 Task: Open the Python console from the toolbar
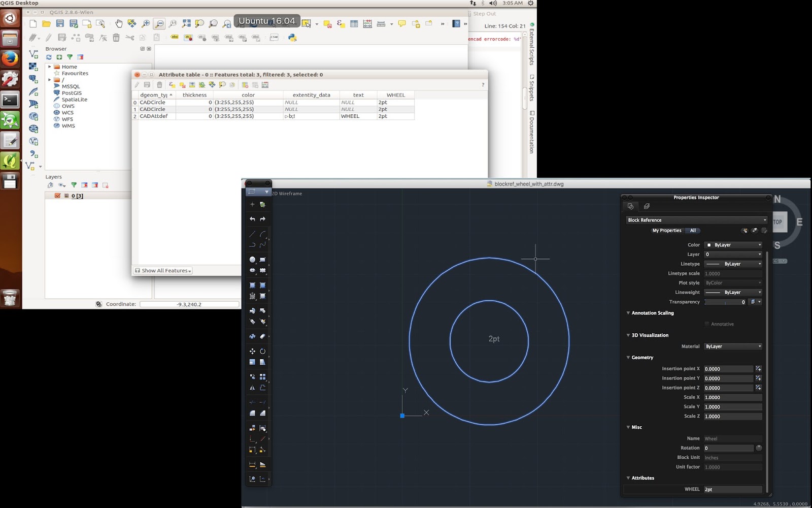pyautogui.click(x=292, y=38)
